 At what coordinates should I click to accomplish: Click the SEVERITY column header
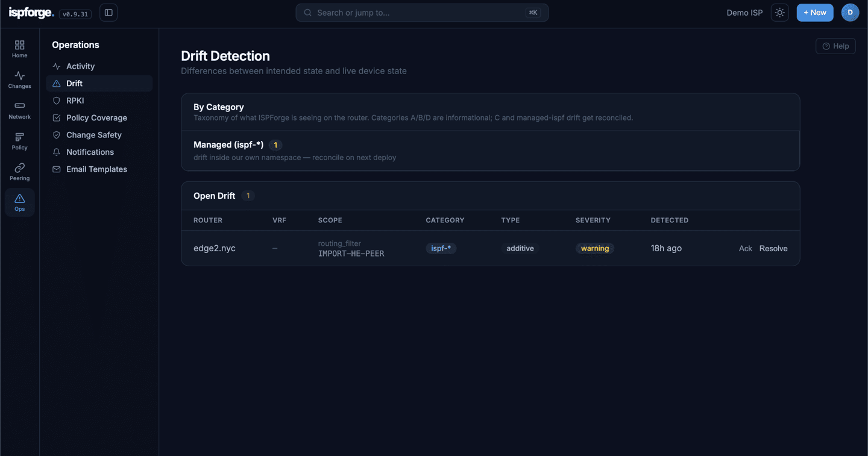pos(593,220)
